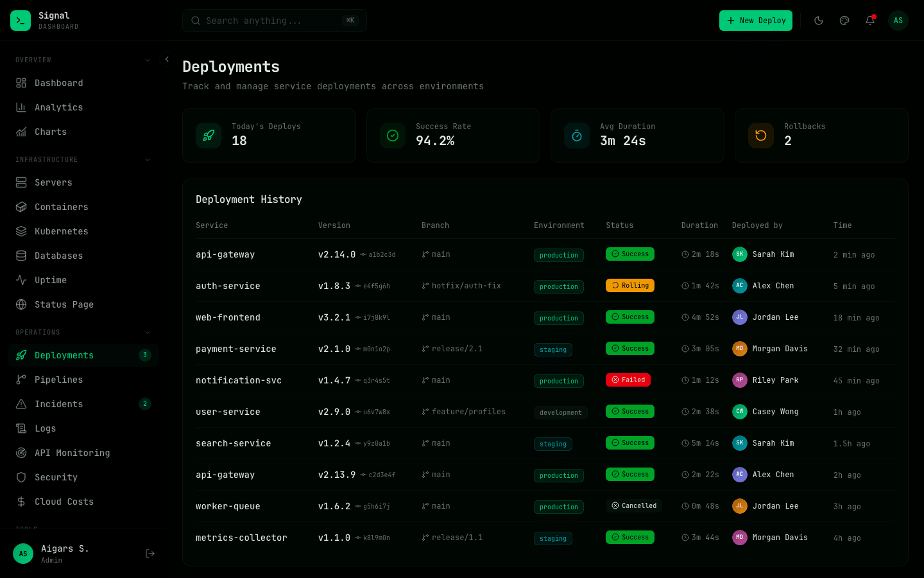The height and width of the screenshot is (578, 924).
Task: Open notifications via the bell icon
Action: point(870,21)
